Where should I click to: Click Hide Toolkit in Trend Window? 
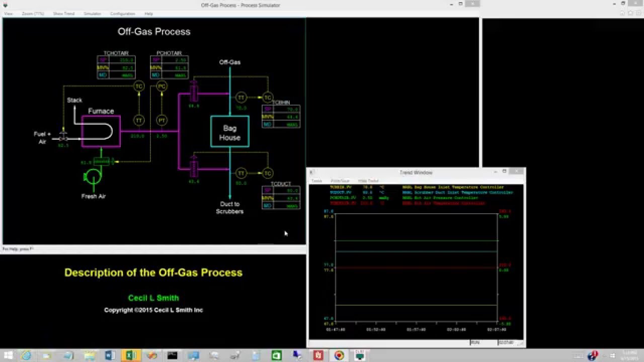click(368, 180)
